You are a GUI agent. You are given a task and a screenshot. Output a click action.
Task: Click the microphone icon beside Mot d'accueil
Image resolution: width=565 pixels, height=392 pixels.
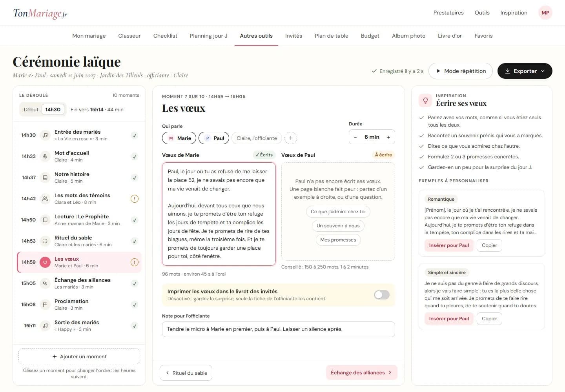tap(45, 156)
